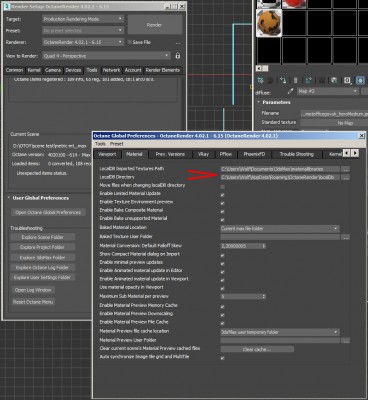This screenshot has height=400, width=368.
Task: Open the Material ID Channel flyout
Action: (x=347, y=80)
